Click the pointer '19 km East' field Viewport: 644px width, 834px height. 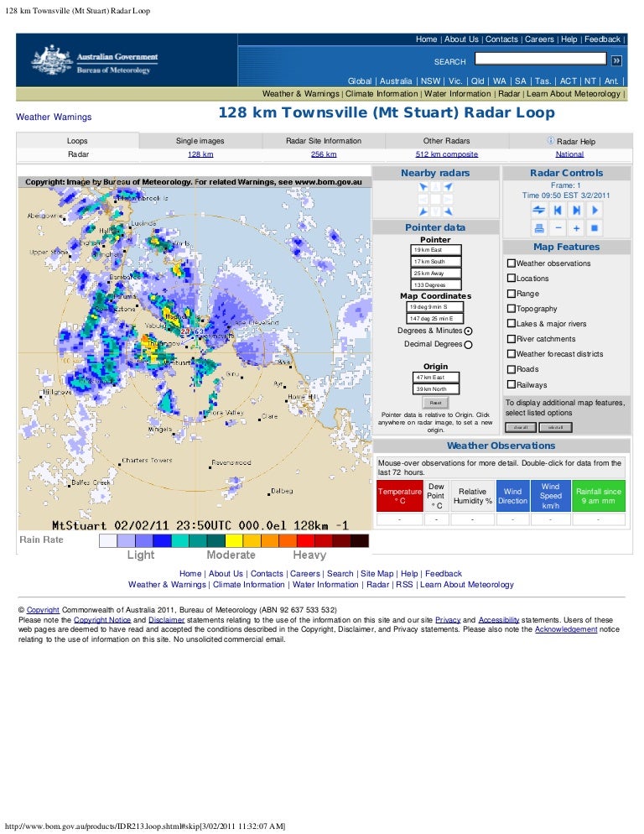click(x=435, y=249)
